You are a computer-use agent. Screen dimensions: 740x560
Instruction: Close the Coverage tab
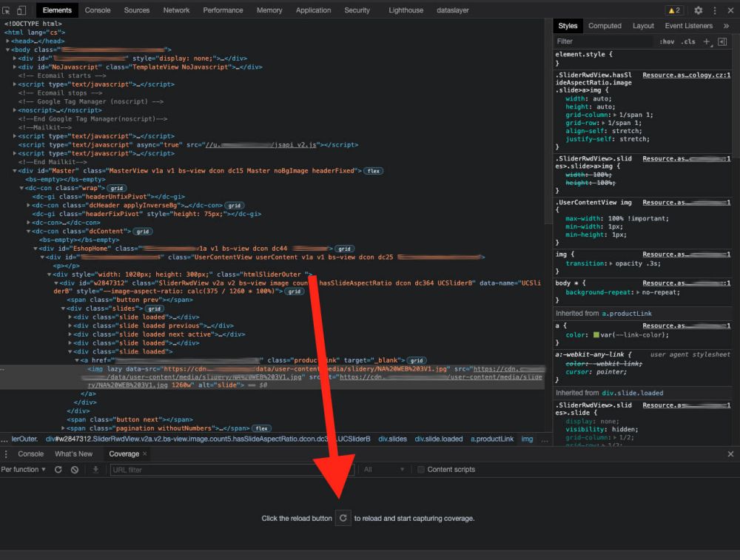(x=145, y=454)
